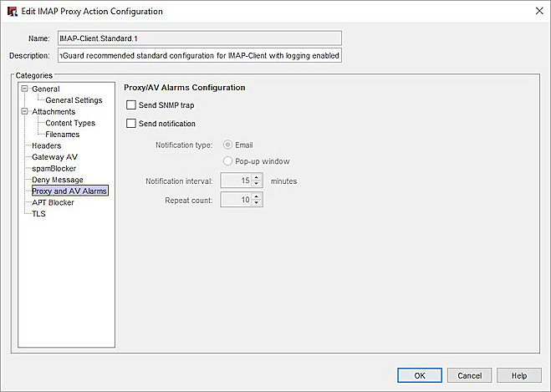The height and width of the screenshot is (392, 551).
Task: Collapse the General tree node
Action: click(x=25, y=89)
